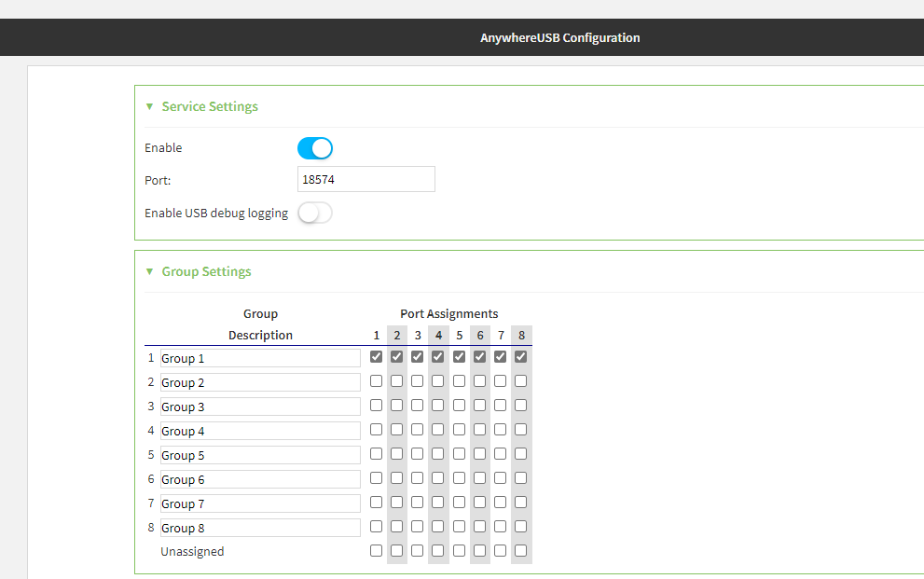Collapse the Group Settings section
This screenshot has width=924, height=579.
[150, 271]
